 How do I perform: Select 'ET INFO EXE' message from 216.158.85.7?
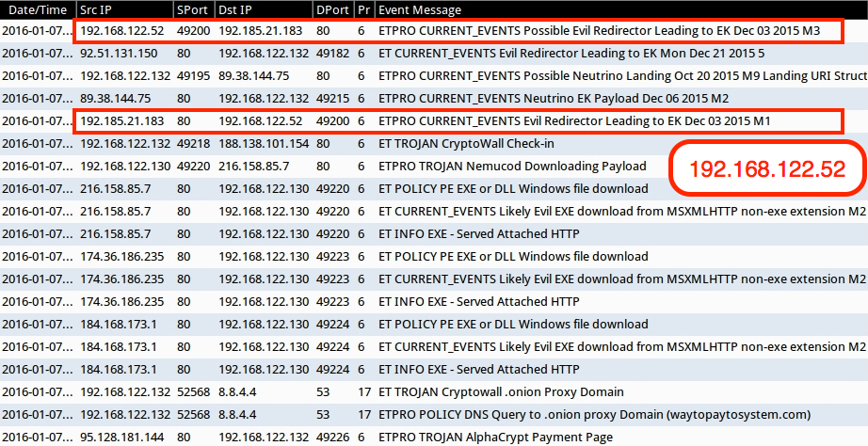tap(479, 234)
